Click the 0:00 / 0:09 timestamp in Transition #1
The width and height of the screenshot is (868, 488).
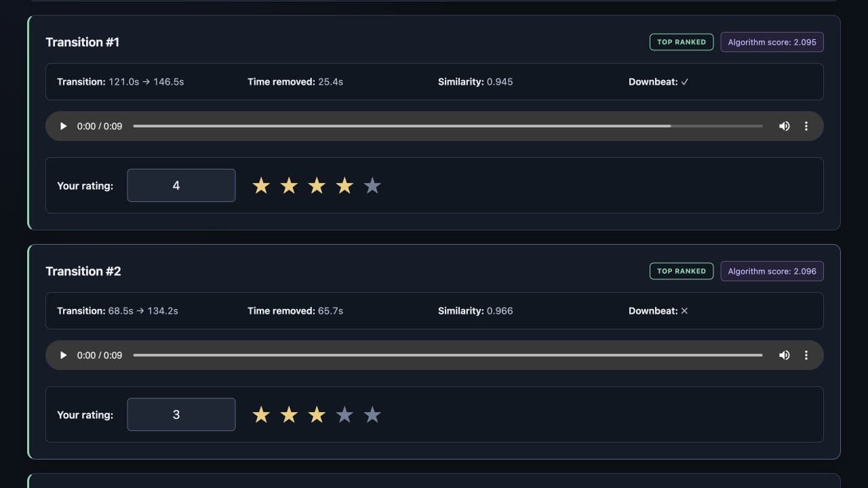click(100, 126)
